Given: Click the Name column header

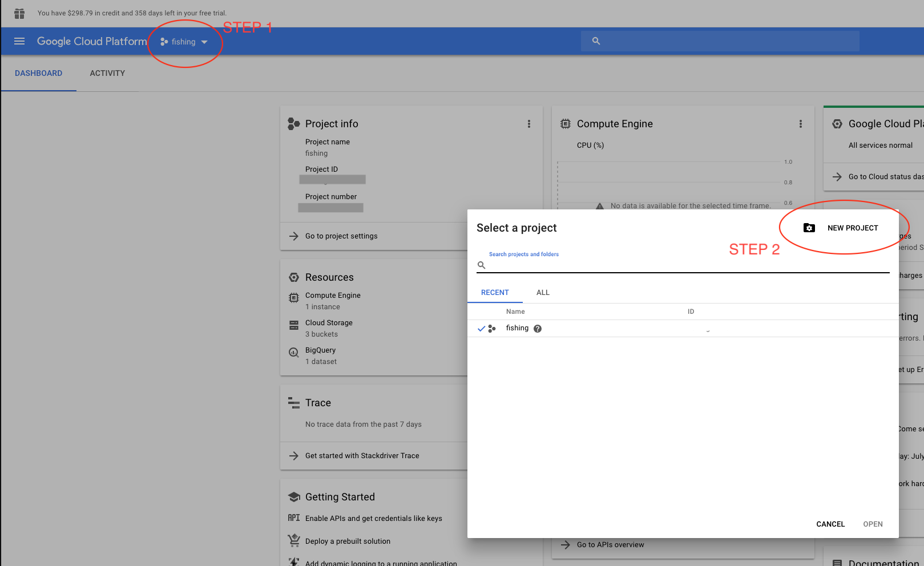Looking at the screenshot, I should (515, 312).
